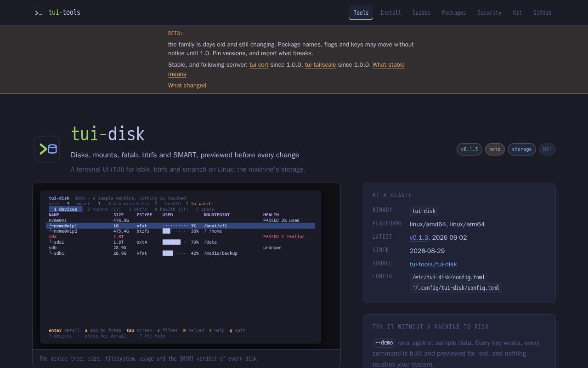Screen dimensions: 588x368
Task: Click 'linux/amd64, linux/arm64' platforms value
Action: tap(447, 224)
